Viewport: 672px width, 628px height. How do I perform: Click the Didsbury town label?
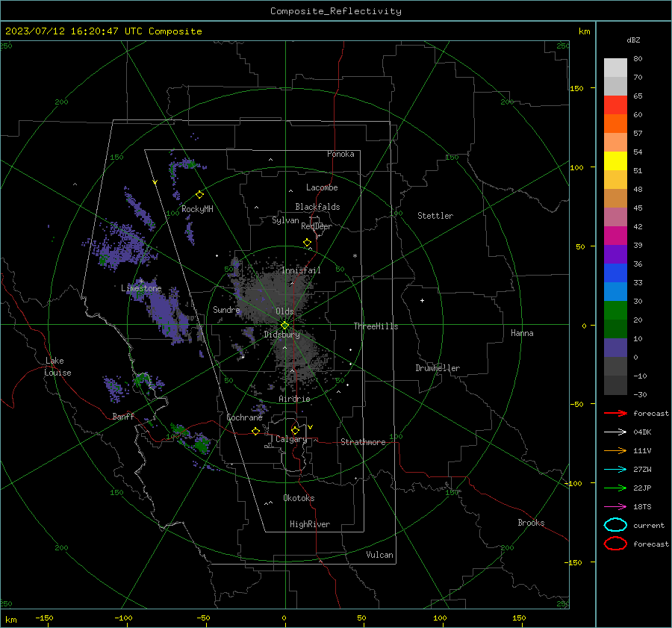(x=281, y=335)
